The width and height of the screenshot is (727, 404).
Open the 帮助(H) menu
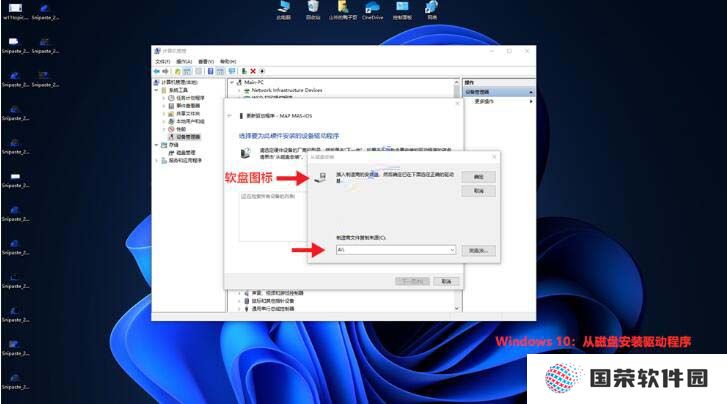(228, 61)
